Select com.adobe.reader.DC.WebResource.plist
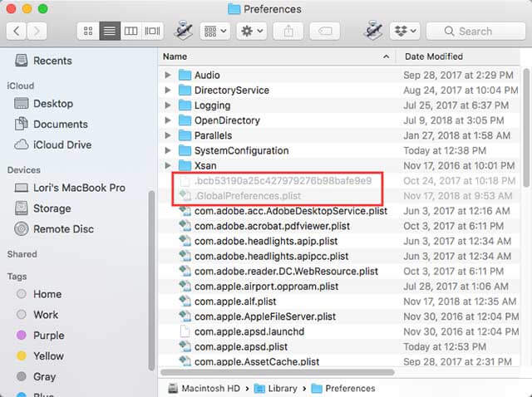 tap(286, 272)
